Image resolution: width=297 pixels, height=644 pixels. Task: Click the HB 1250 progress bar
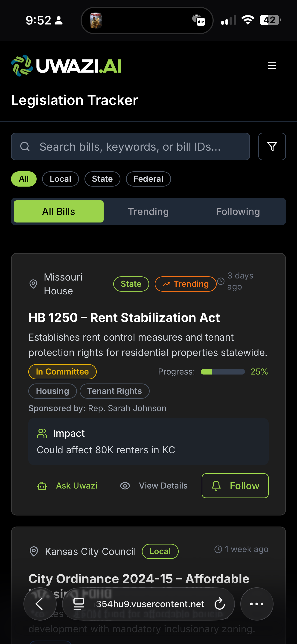click(222, 372)
